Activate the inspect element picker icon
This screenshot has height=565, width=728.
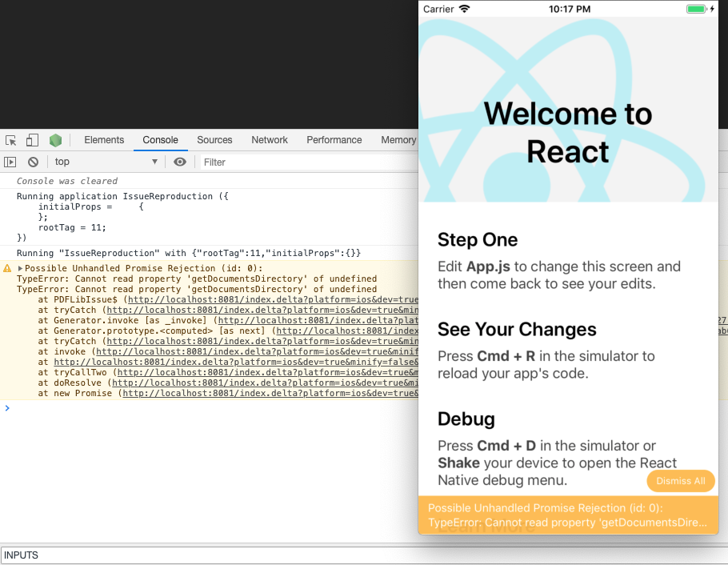pyautogui.click(x=10, y=140)
